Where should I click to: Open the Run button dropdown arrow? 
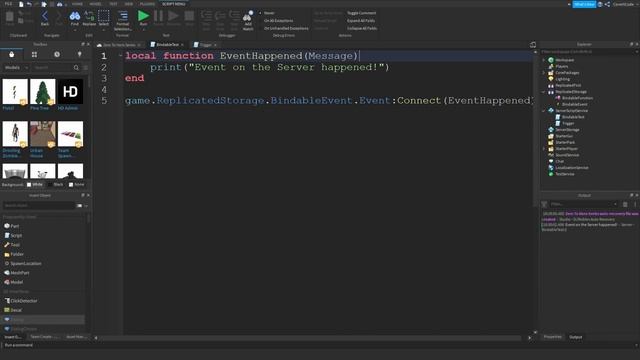pyautogui.click(x=143, y=29)
